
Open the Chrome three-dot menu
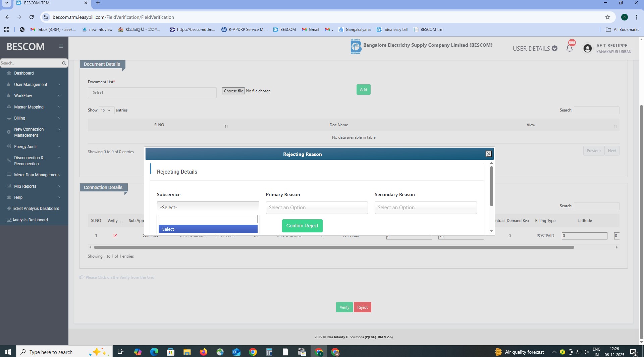(636, 17)
